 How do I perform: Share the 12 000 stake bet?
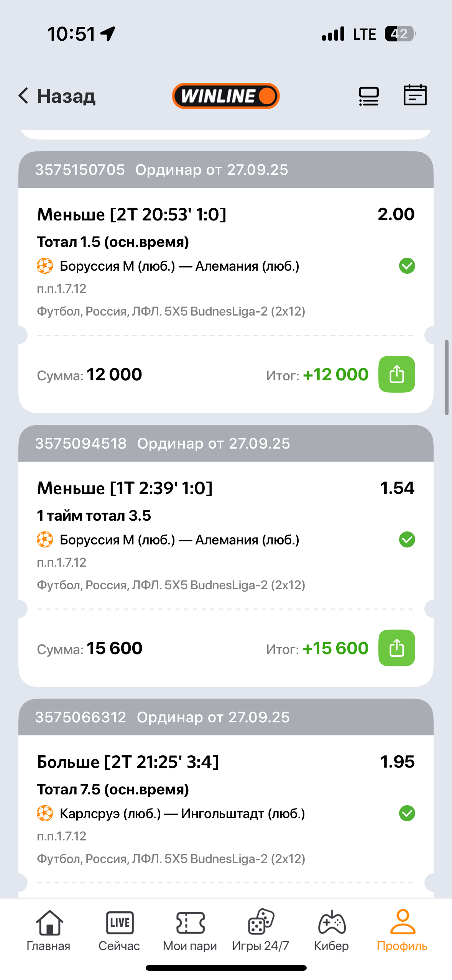[396, 374]
